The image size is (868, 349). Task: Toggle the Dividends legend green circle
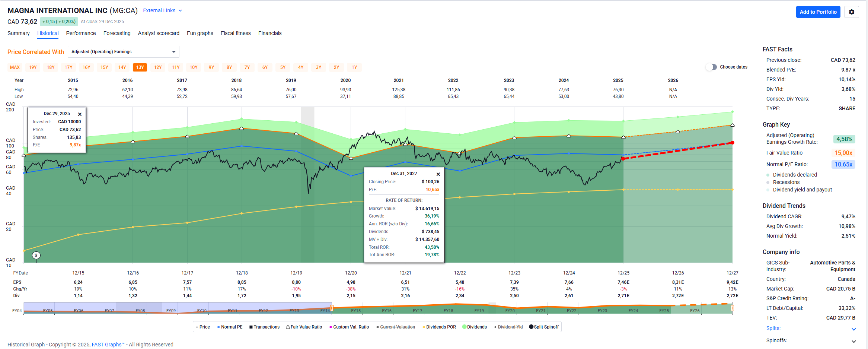coord(464,327)
